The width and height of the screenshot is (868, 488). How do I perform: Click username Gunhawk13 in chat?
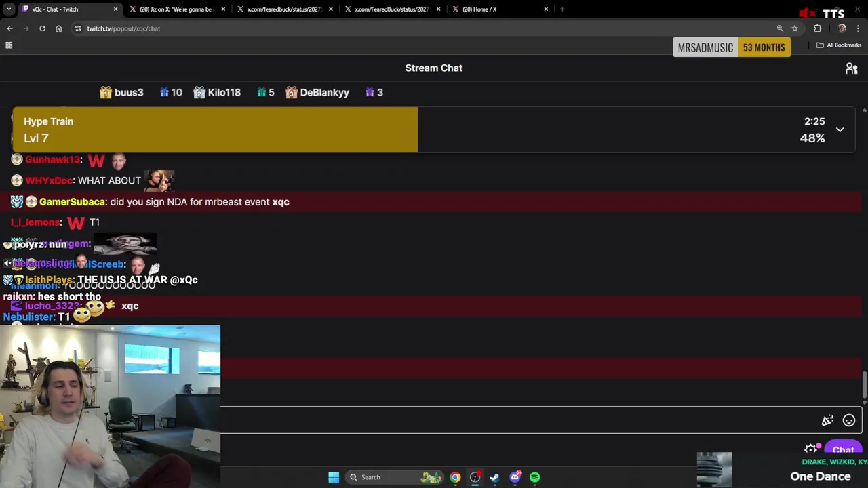(53, 159)
